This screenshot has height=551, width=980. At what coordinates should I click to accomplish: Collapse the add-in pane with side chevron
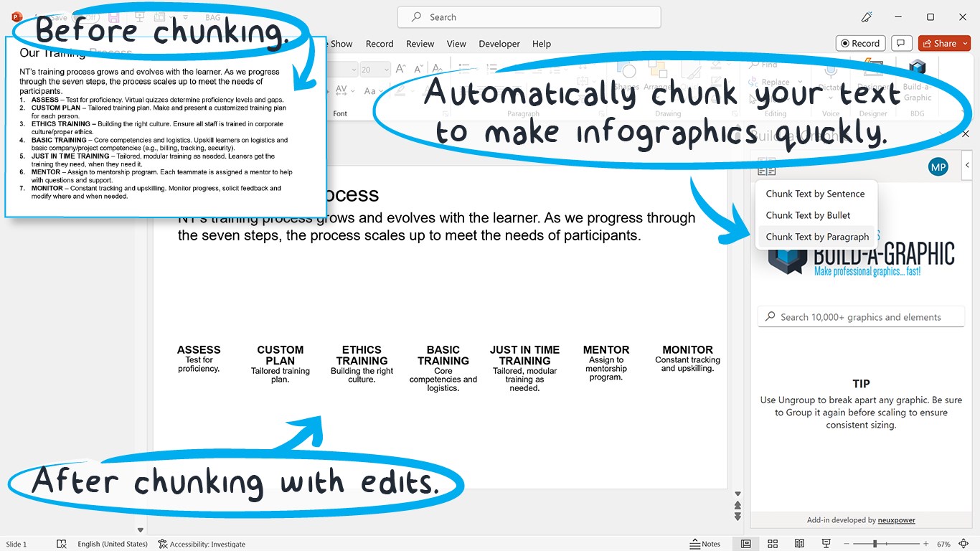[967, 166]
